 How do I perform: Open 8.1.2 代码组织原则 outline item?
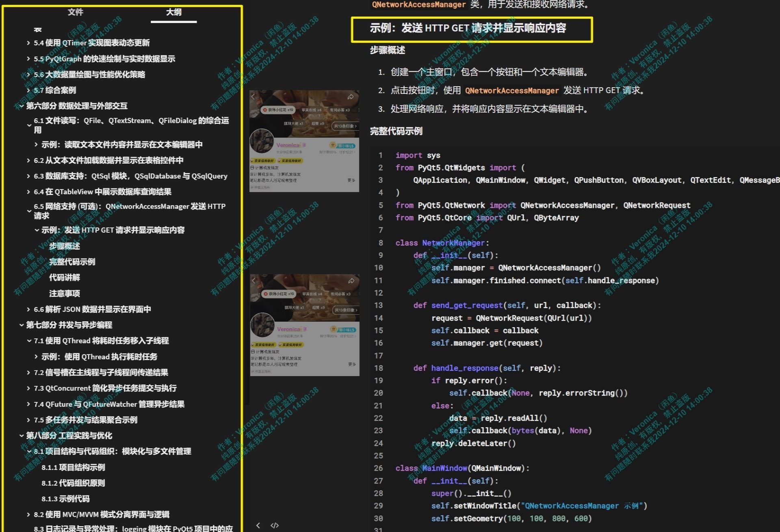click(x=73, y=483)
